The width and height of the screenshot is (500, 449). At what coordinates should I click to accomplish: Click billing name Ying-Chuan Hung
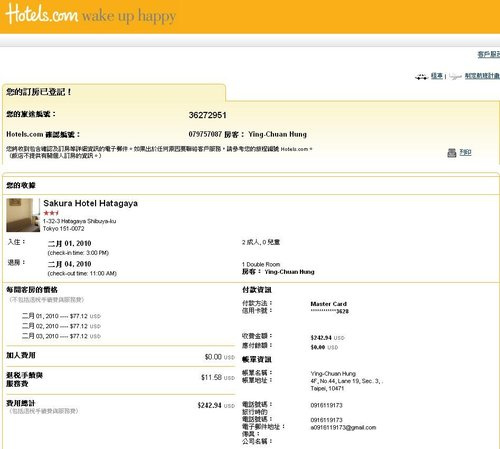(x=333, y=374)
